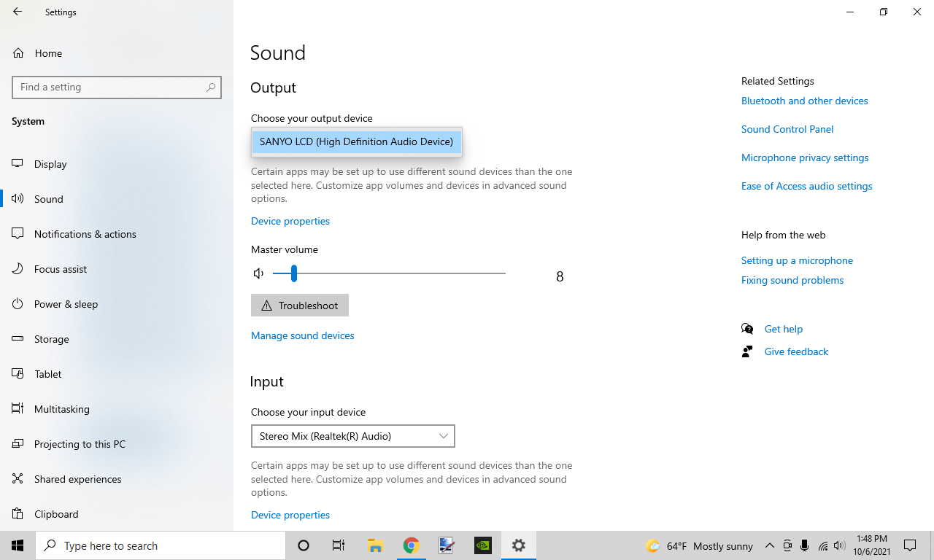Open Cortana circle icon on taskbar
This screenshot has height=560, width=934.
coord(304,545)
